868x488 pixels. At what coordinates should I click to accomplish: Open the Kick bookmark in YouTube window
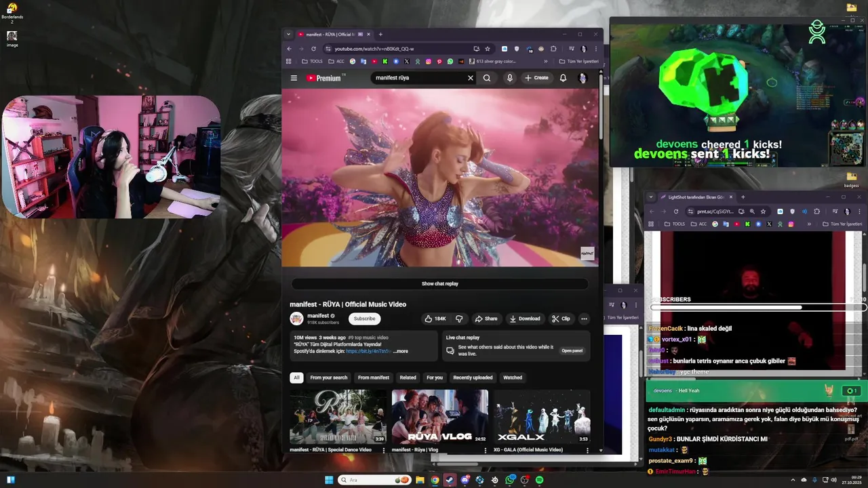(385, 62)
